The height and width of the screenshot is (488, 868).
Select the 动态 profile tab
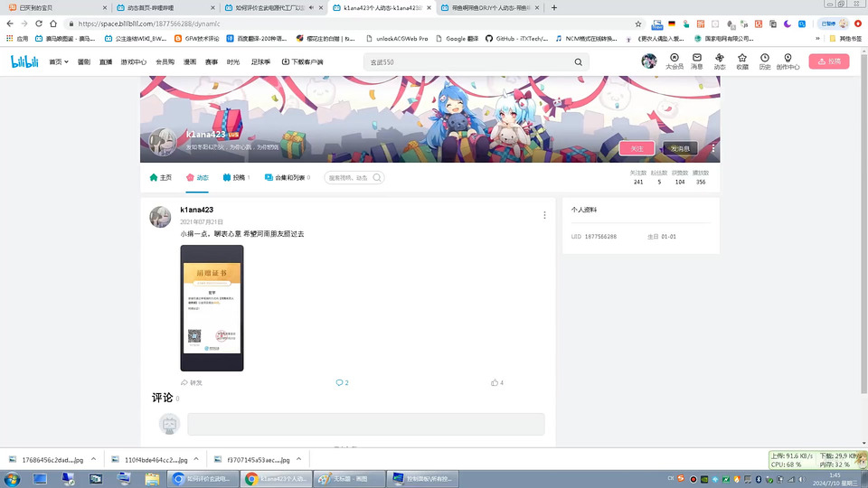pyautogui.click(x=197, y=178)
